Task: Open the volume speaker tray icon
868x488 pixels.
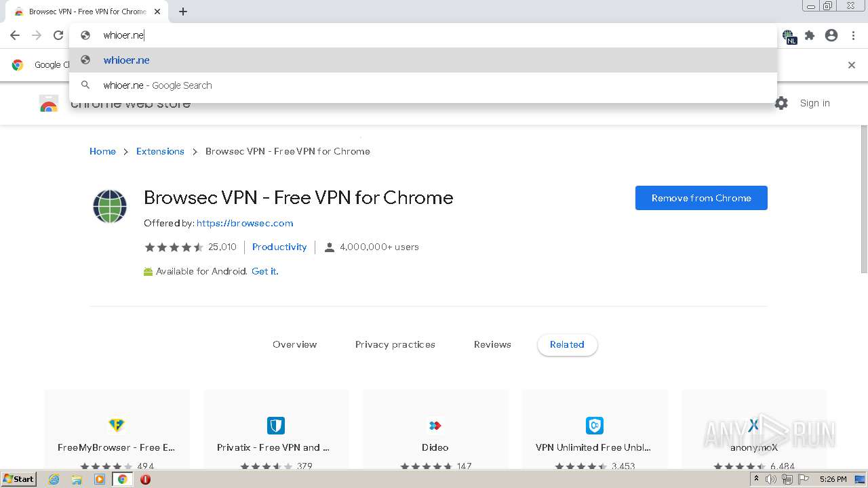Action: coord(771,479)
